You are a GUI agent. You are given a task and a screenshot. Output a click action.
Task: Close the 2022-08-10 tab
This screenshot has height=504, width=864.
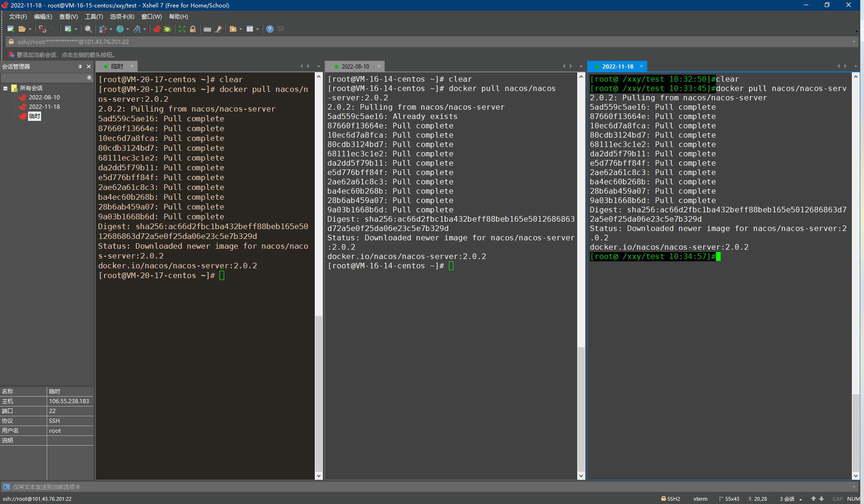click(379, 66)
